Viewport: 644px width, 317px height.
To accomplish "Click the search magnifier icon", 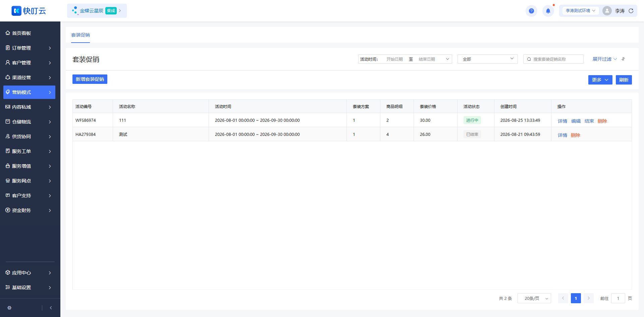I will (x=529, y=59).
